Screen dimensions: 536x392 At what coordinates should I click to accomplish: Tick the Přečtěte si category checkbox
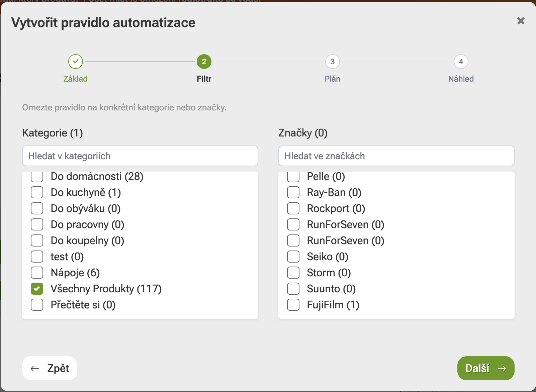[x=37, y=305]
